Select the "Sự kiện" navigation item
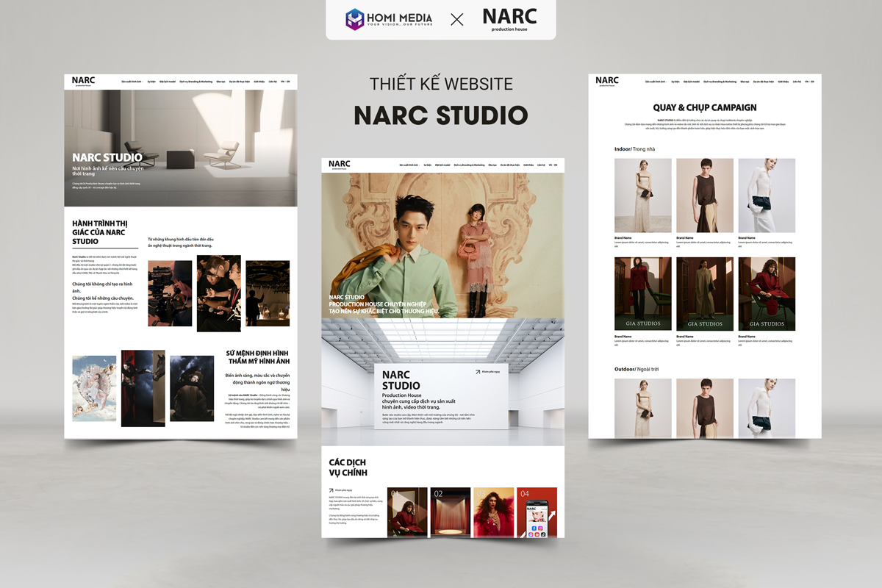882x588 pixels. [x=427, y=165]
